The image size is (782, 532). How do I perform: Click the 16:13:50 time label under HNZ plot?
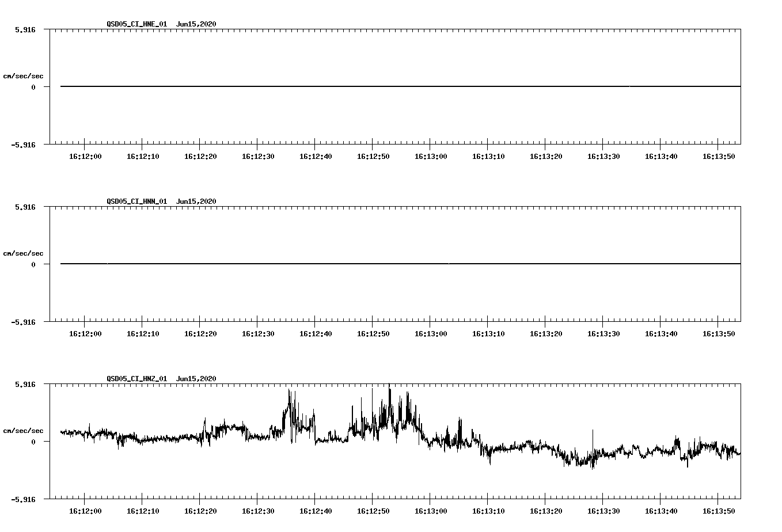[x=719, y=511]
